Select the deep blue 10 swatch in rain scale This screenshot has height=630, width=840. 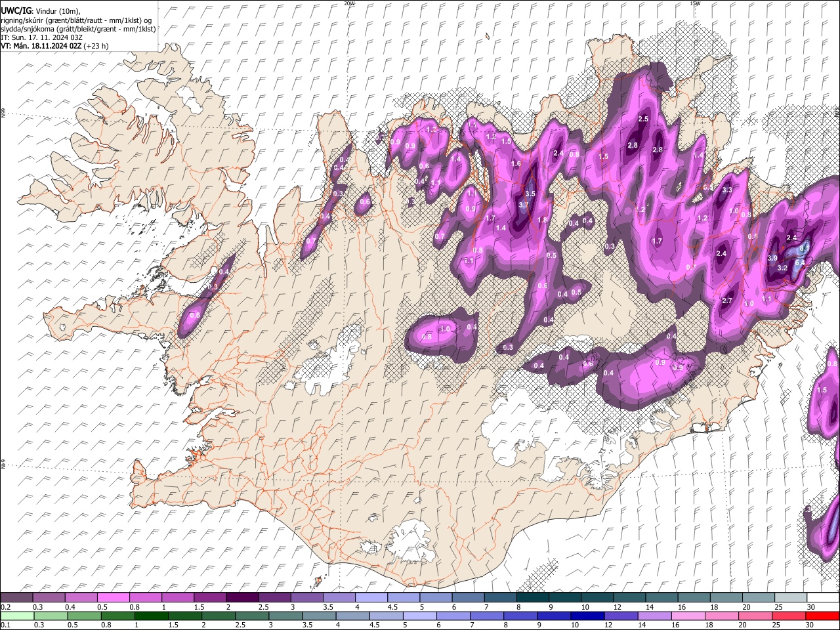[x=587, y=616]
